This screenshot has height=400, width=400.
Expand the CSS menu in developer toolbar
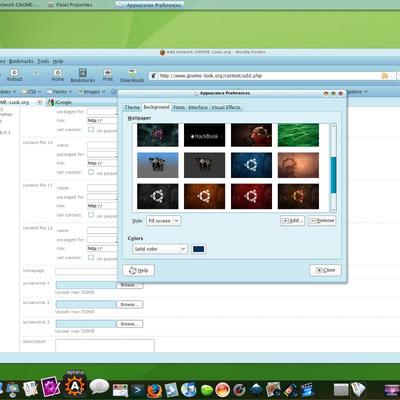tap(31, 91)
